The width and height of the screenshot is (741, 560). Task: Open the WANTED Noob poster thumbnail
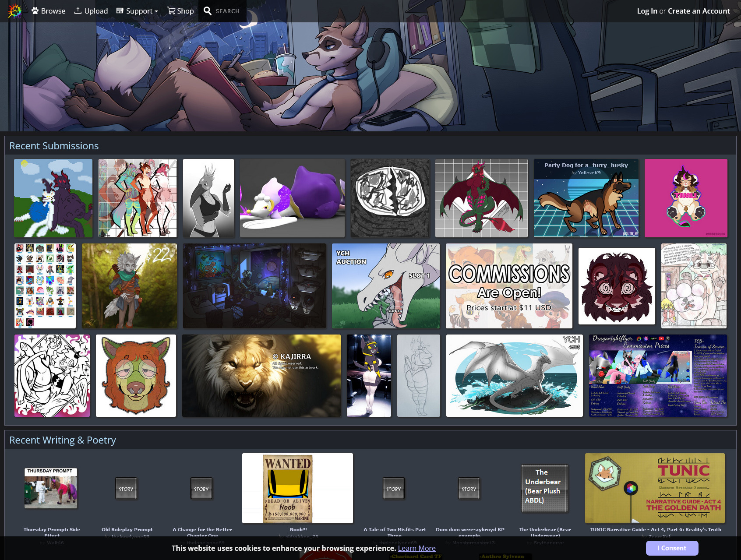point(297,488)
